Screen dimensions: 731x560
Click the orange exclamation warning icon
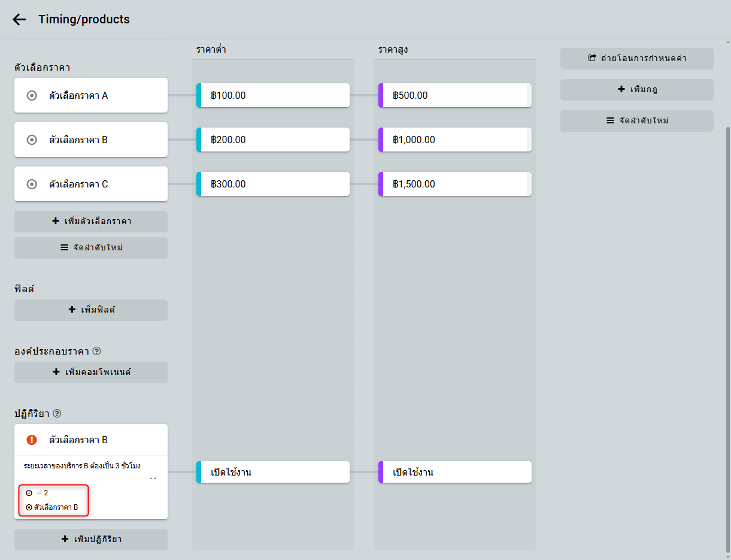click(32, 440)
